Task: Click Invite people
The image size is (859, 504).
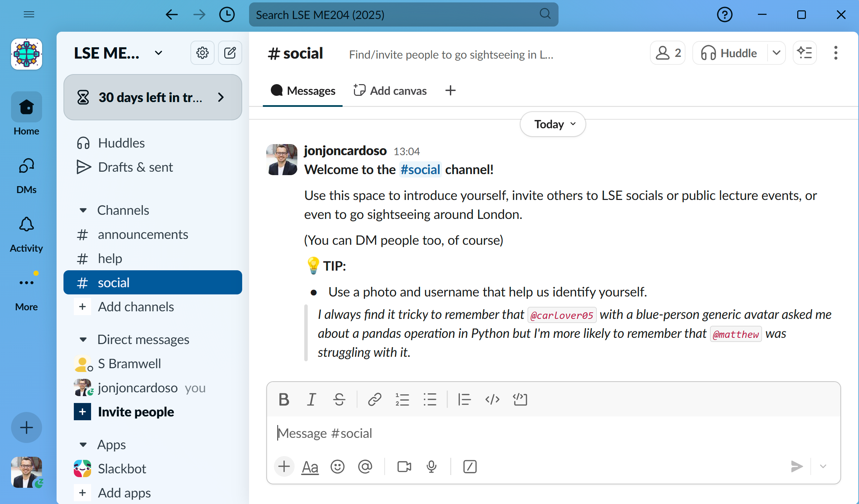Action: click(153, 412)
